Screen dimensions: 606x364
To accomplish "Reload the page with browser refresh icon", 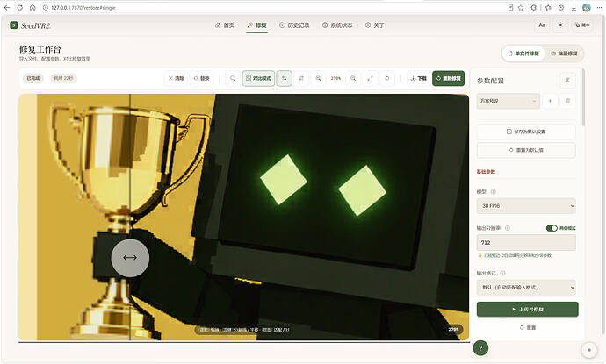I will tap(19, 7).
